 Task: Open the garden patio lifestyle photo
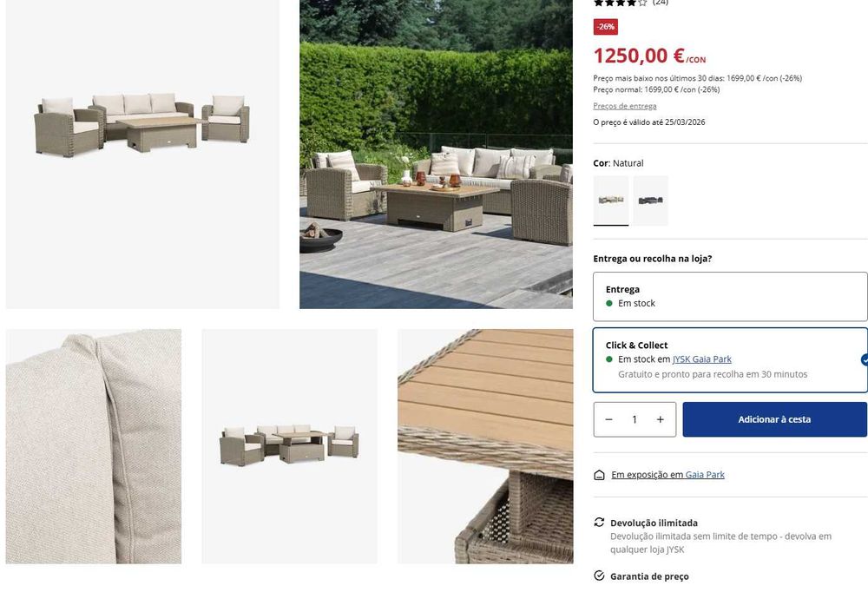tap(437, 154)
